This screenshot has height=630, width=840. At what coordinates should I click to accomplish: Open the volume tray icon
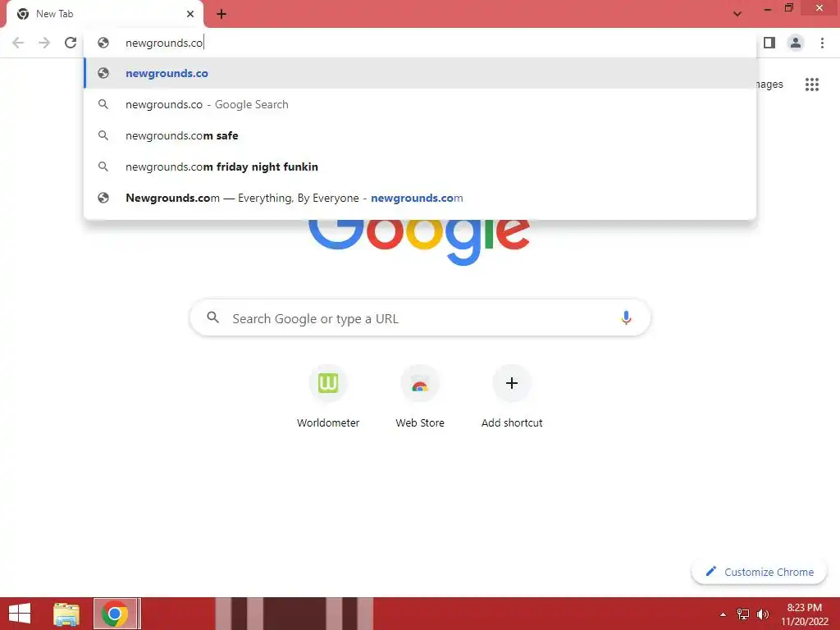[x=762, y=614]
